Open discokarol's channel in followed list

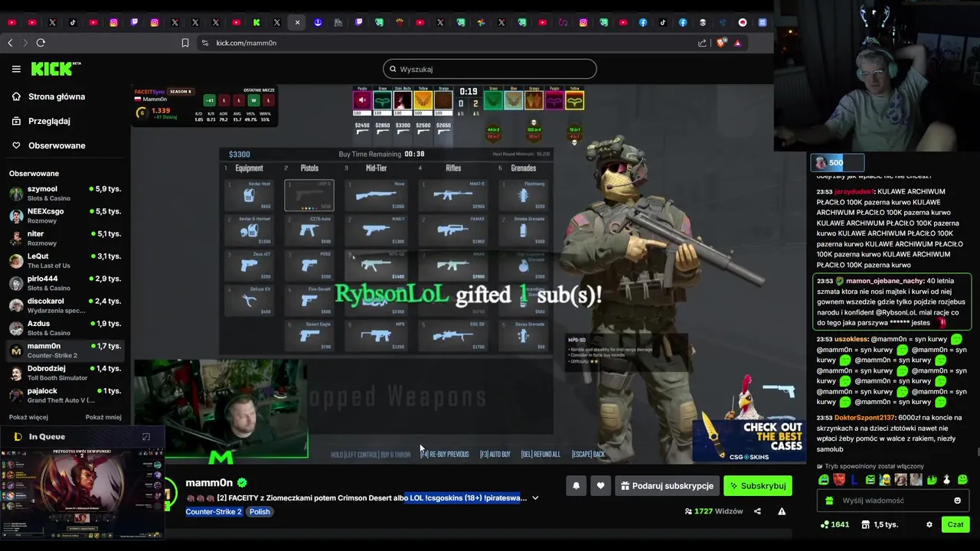pyautogui.click(x=65, y=305)
